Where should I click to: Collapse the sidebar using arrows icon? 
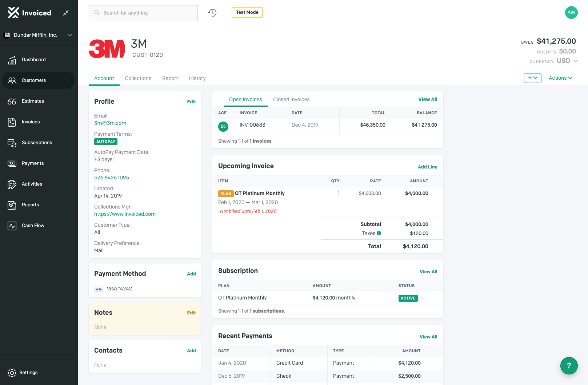coord(66,13)
